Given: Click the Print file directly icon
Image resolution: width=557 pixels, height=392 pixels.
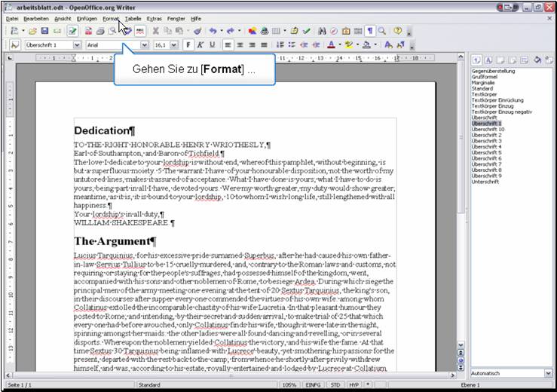Looking at the screenshot, I should coord(100,31).
